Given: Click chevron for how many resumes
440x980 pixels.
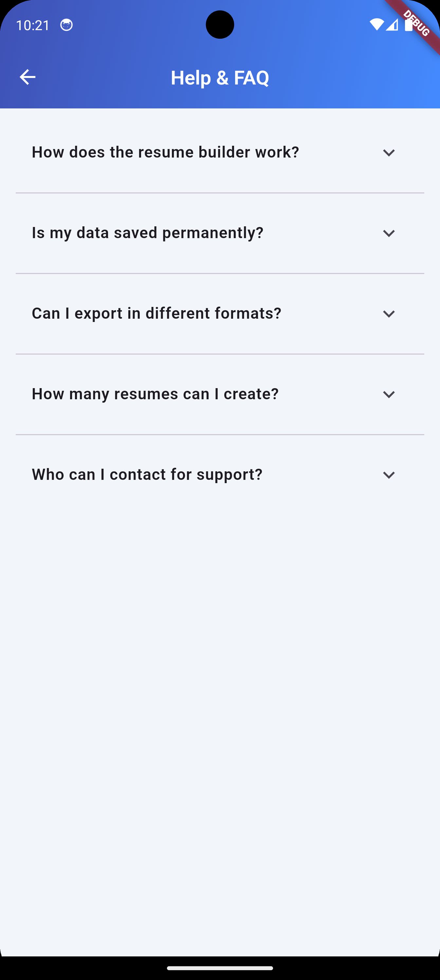Looking at the screenshot, I should coord(389,394).
